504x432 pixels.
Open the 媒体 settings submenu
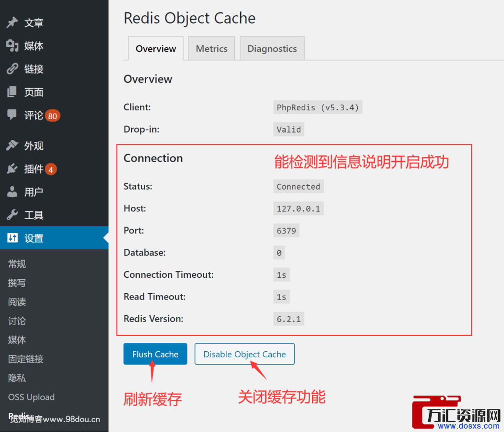point(17,340)
